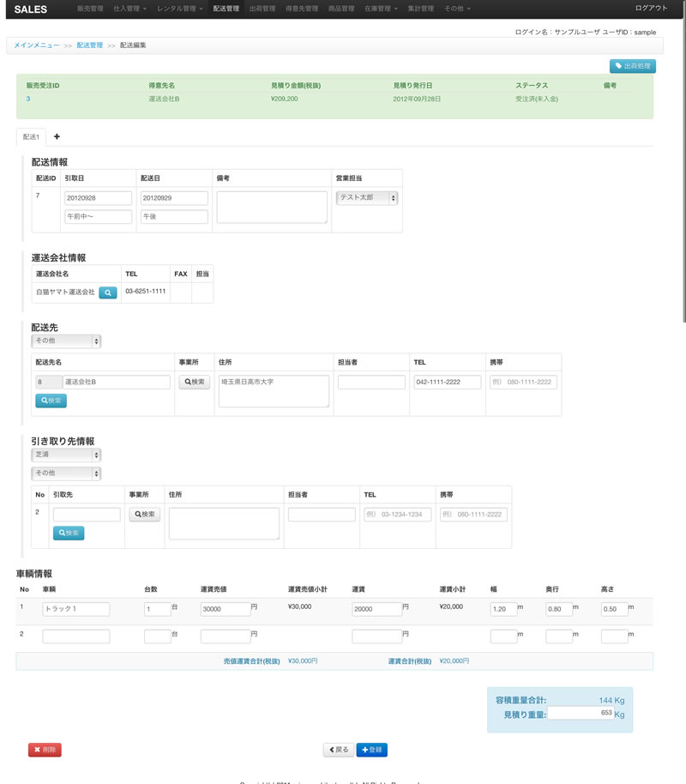Click the メインメニュー breadcrumb link
Screen dimensions: 686x784
tap(37, 45)
